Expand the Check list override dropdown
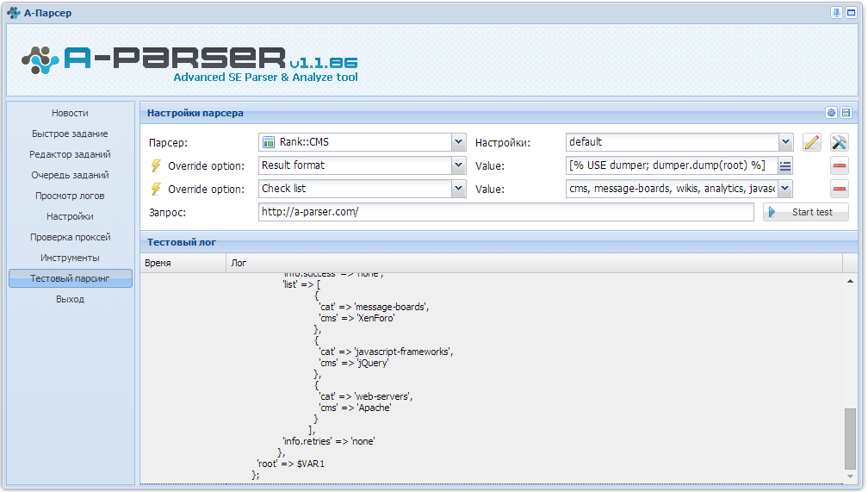Viewport: 868px width, 492px height. tap(458, 189)
